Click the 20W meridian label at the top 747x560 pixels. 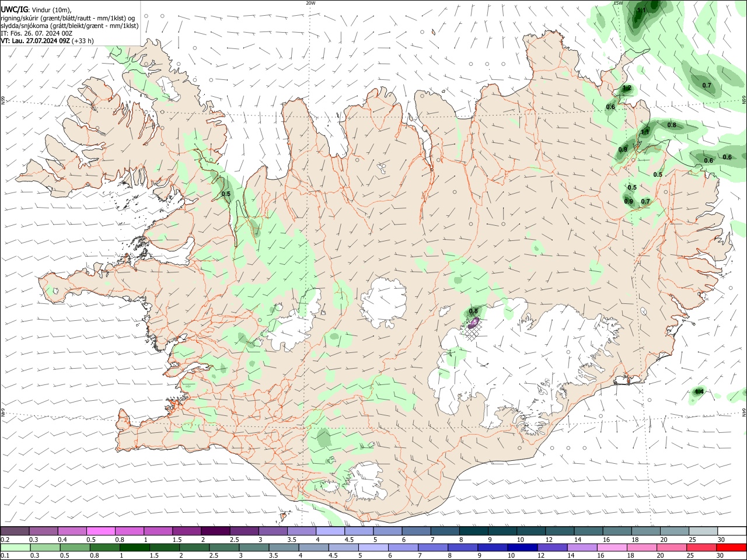point(310,3)
